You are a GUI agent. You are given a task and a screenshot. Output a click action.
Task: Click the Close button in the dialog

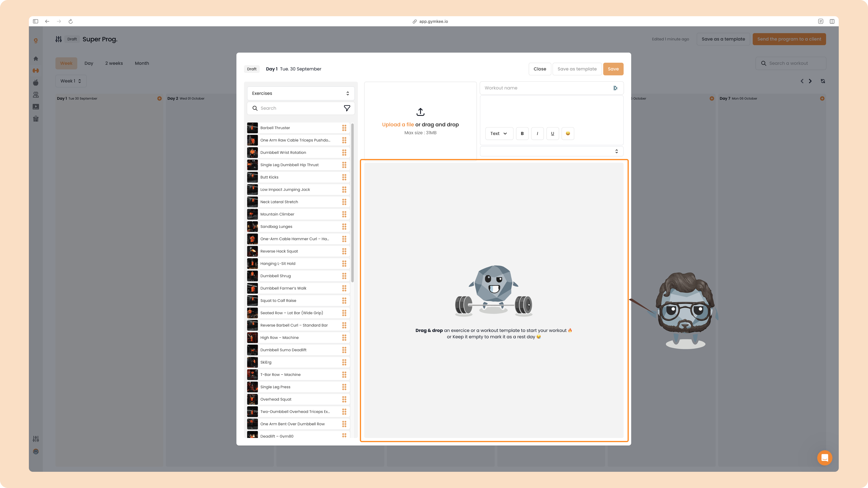(x=540, y=69)
